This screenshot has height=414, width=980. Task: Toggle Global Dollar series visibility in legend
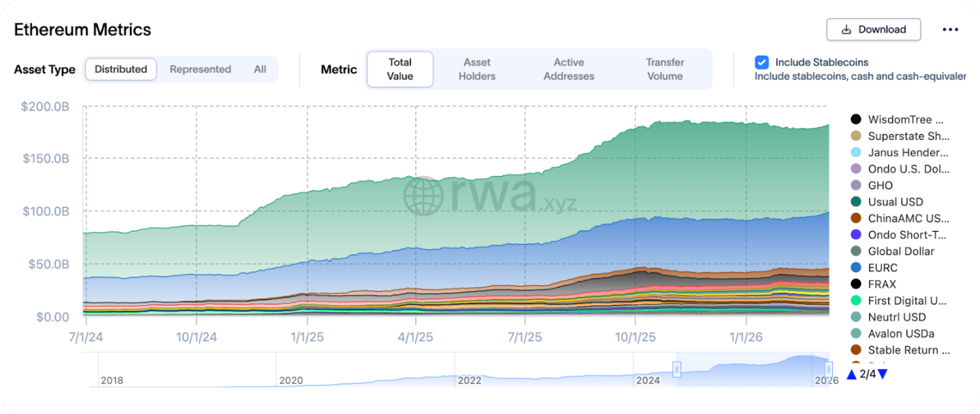pyautogui.click(x=900, y=252)
